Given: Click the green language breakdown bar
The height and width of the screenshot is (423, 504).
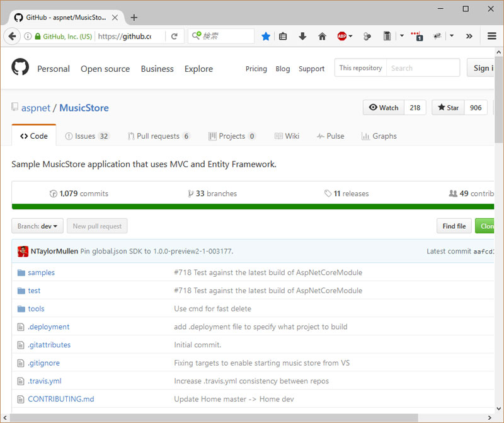Looking at the screenshot, I should [x=253, y=207].
